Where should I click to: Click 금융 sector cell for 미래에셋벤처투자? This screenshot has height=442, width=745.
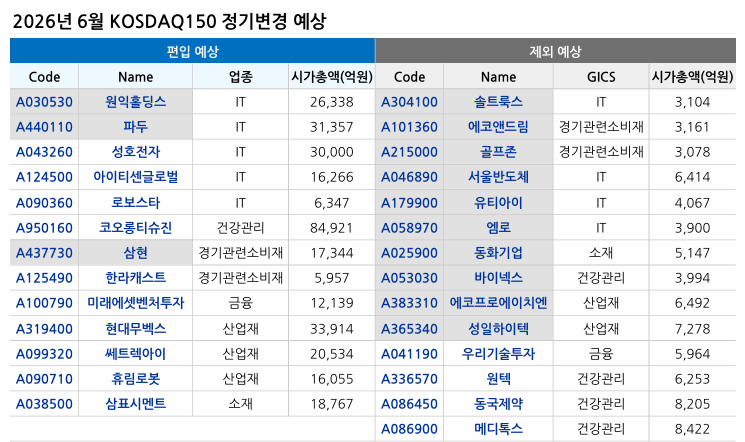[240, 303]
